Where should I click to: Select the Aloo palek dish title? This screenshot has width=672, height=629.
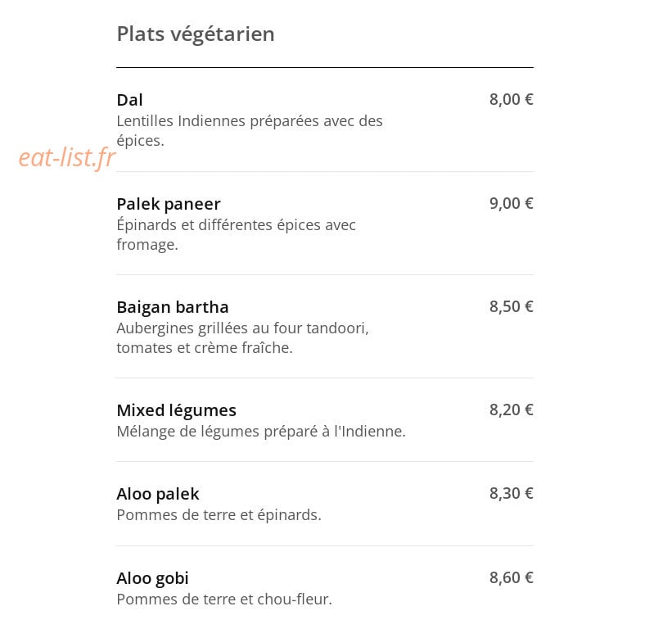click(158, 494)
